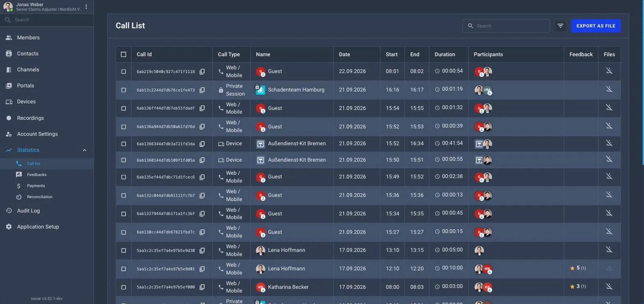This screenshot has height=304, width=644.
Task: Open the Reconciliation submenu item
Action: click(x=47, y=197)
